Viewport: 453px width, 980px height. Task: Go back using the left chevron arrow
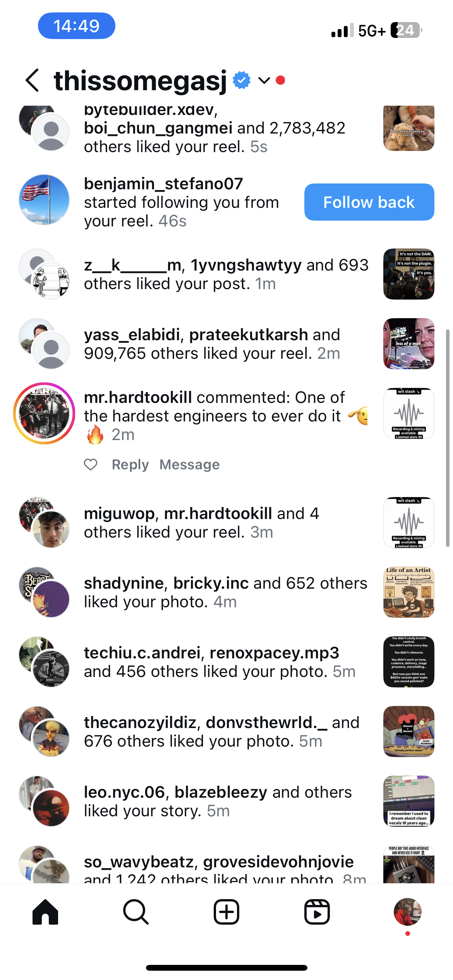click(33, 81)
